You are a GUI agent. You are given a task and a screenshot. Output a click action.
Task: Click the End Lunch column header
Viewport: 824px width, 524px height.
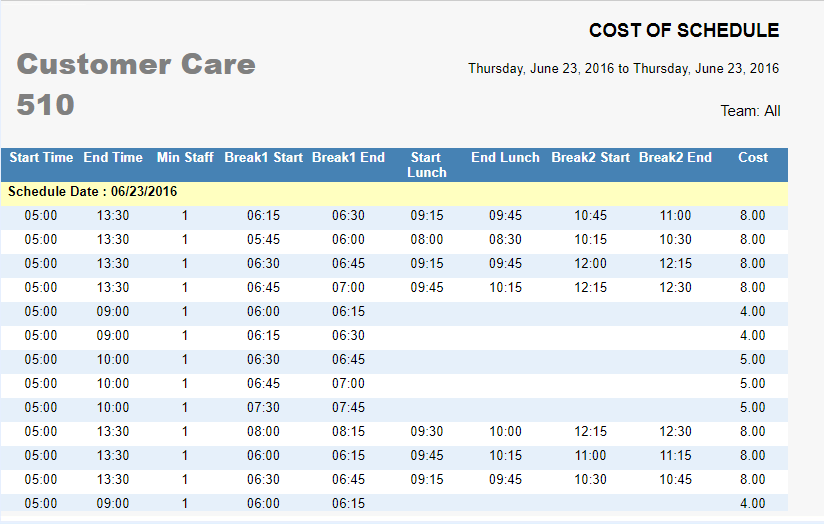pos(505,158)
